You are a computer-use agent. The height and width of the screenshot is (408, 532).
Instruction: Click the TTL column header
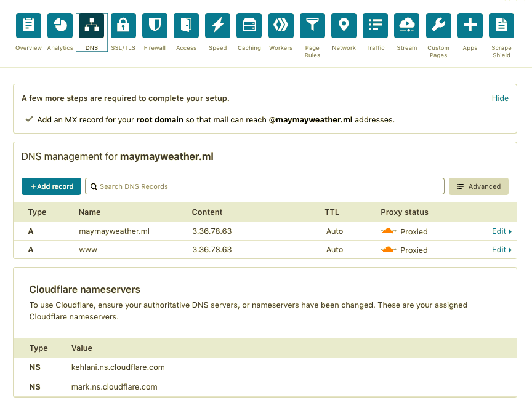[x=332, y=212]
